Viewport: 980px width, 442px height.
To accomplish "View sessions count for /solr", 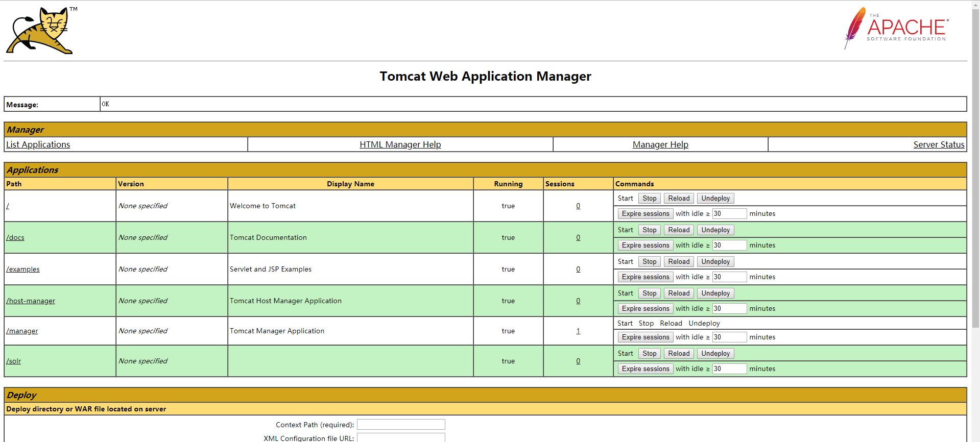I will coord(578,361).
